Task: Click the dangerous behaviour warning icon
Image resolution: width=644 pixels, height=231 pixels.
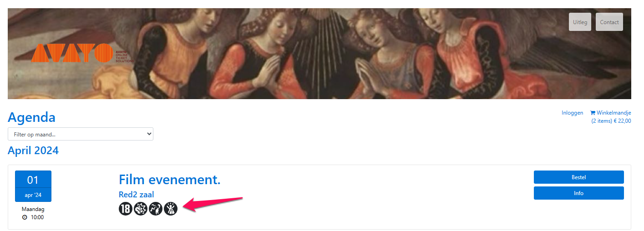Action: click(170, 209)
